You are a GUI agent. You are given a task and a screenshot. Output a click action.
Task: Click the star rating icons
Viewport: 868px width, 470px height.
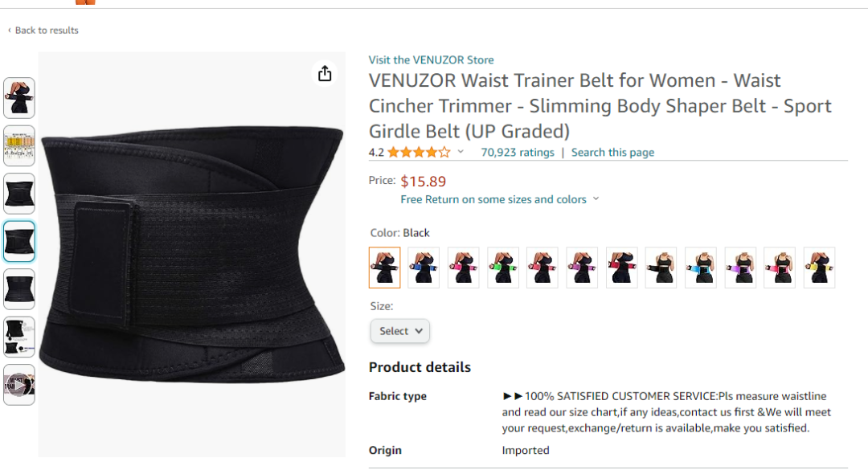(419, 152)
